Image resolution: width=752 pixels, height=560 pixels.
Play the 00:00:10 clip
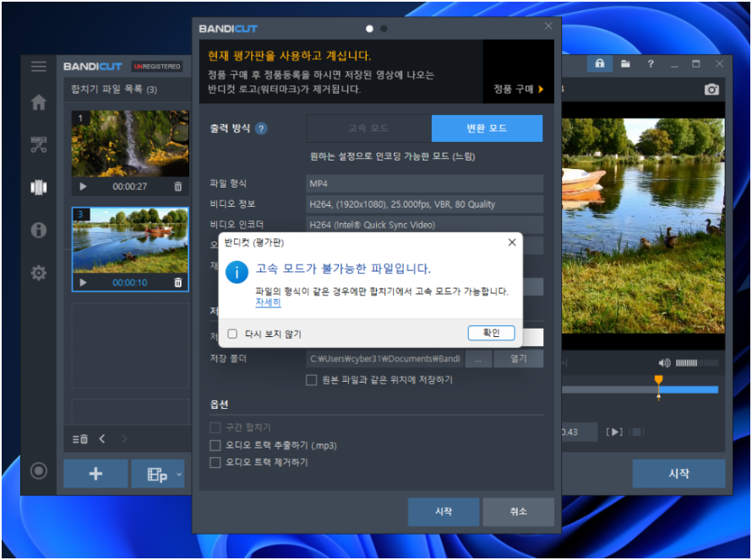pyautogui.click(x=83, y=282)
